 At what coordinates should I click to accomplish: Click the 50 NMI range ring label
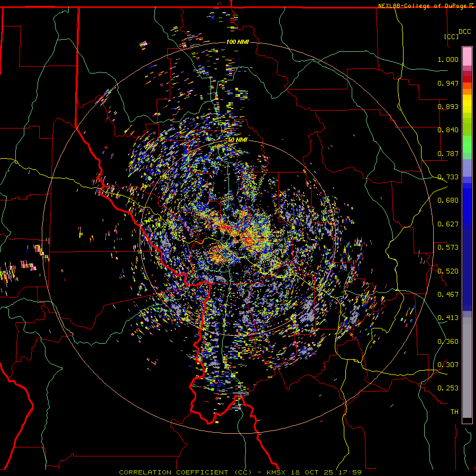tap(237, 140)
